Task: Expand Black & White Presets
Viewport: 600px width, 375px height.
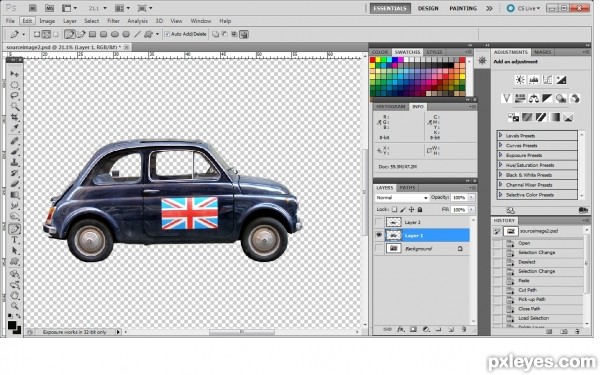Action: [501, 174]
